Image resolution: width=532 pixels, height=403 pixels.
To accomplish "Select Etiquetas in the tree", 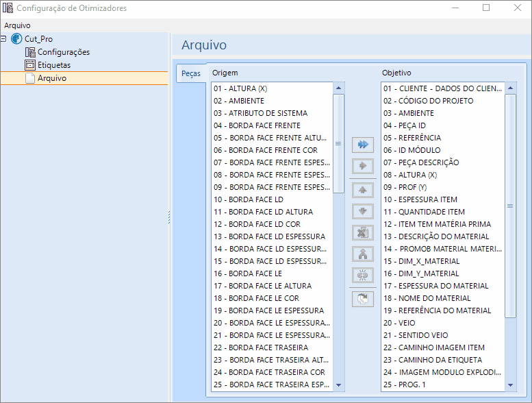I will pyautogui.click(x=53, y=65).
